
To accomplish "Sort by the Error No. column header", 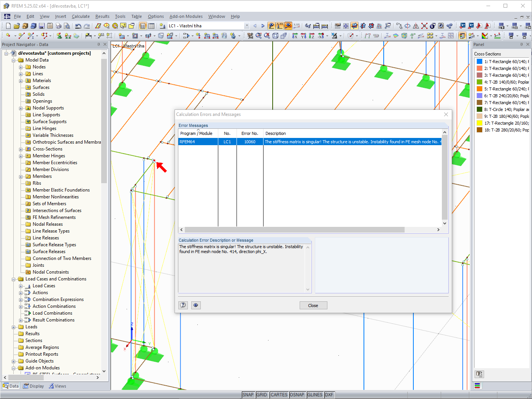I will 250,133.
